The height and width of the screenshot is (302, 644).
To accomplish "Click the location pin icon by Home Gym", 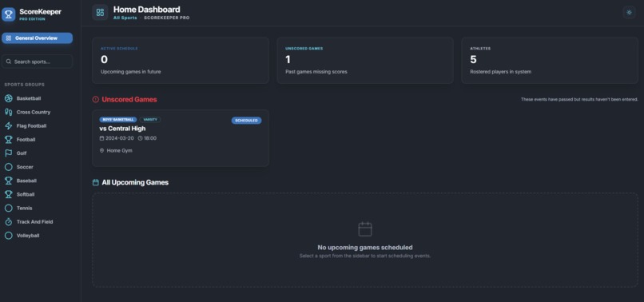I will point(101,151).
